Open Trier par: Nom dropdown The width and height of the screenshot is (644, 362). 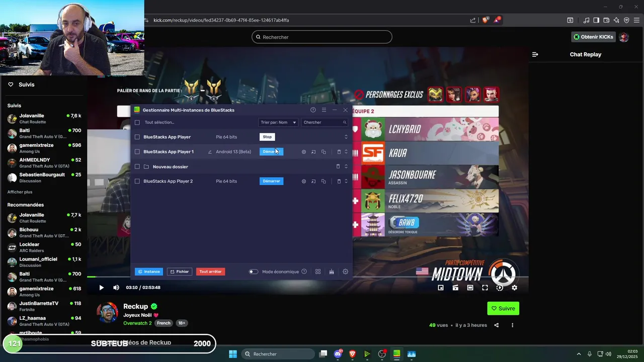click(x=278, y=122)
